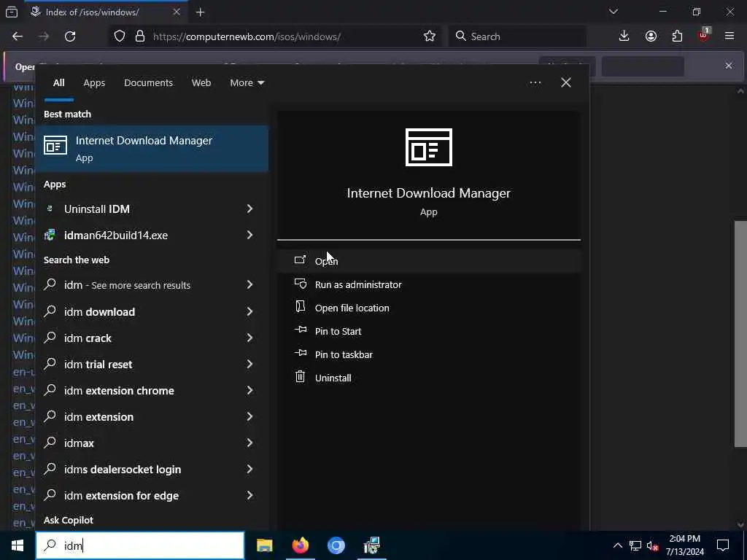Click the Firefox reload page button

(70, 36)
